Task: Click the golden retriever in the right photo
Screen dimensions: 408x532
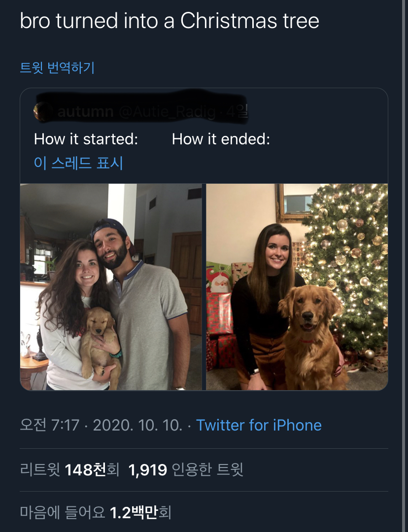Action: pos(310,335)
